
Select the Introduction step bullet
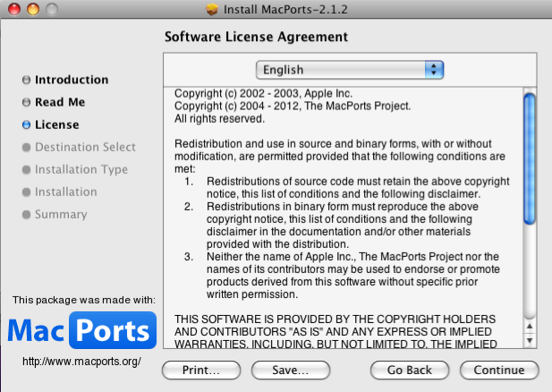pyautogui.click(x=26, y=81)
